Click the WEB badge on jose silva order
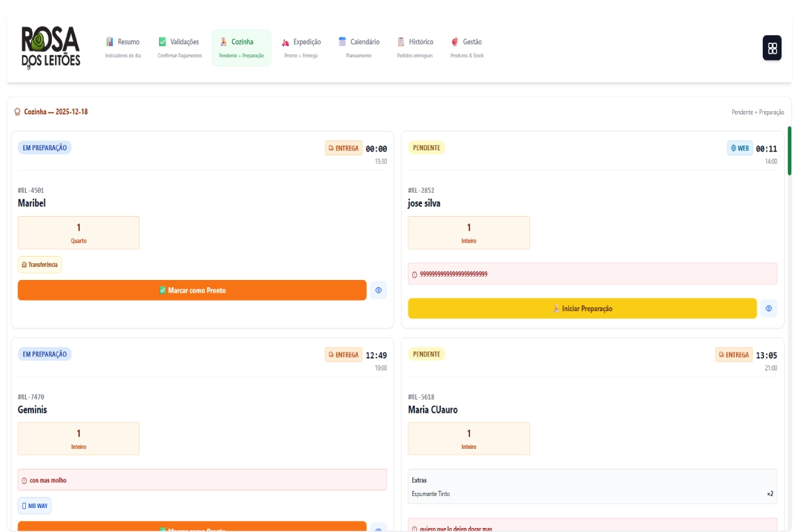798x532 pixels. pyautogui.click(x=739, y=148)
